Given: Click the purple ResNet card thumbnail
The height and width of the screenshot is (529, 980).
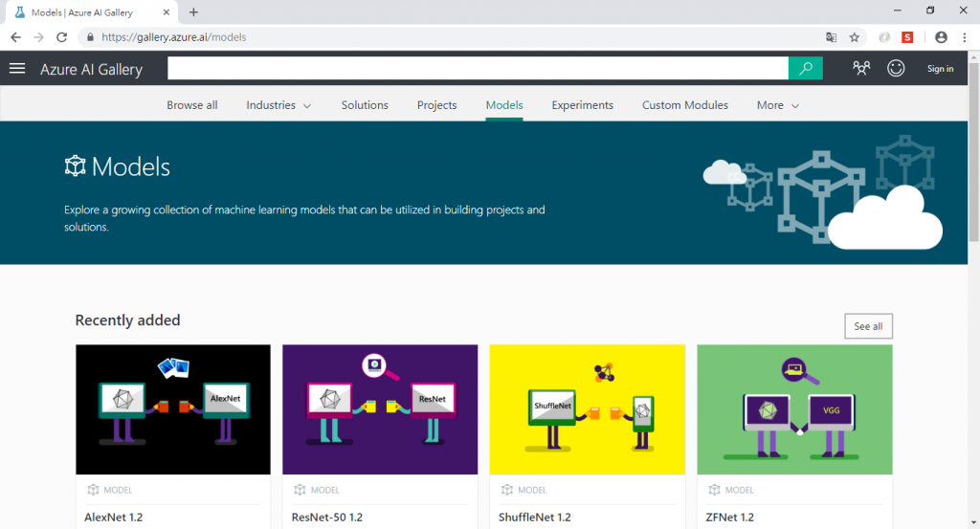Looking at the screenshot, I should 380,409.
